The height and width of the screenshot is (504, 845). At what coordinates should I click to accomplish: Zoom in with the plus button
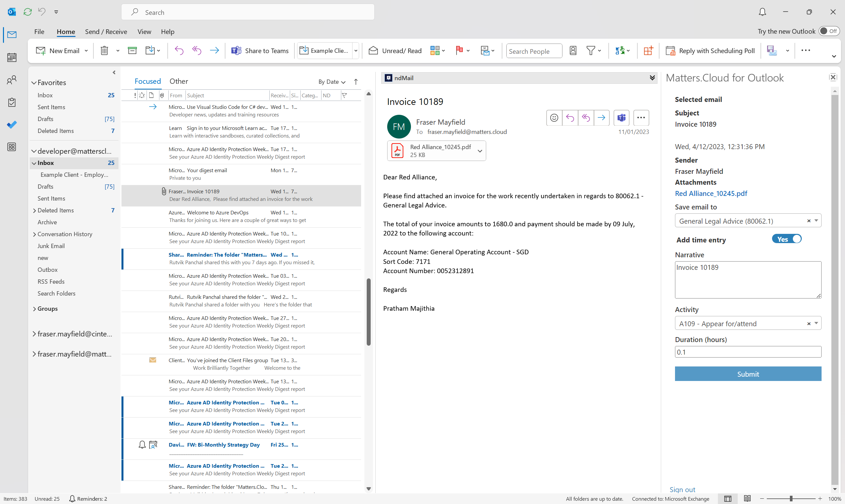(x=820, y=499)
